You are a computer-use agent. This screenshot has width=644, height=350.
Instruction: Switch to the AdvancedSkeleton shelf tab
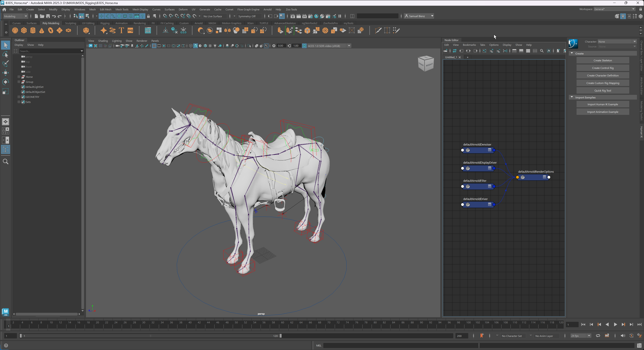pos(285,23)
